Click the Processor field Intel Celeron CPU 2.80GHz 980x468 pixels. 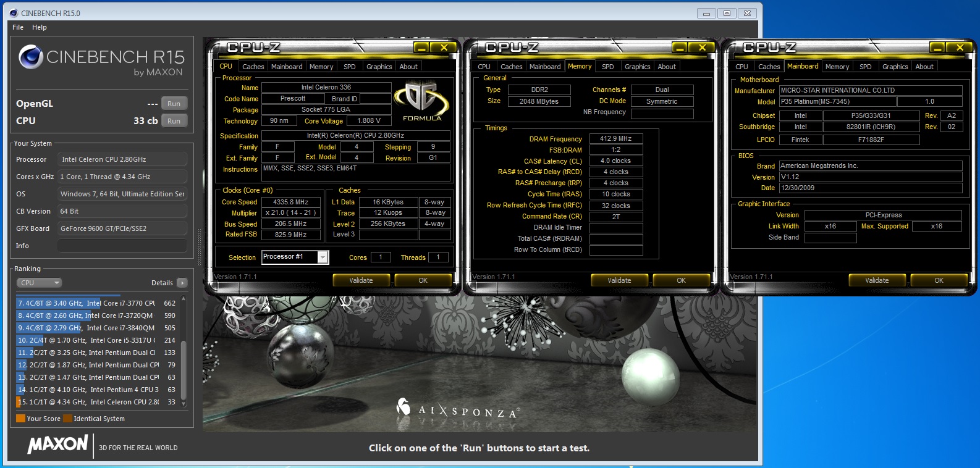pyautogui.click(x=122, y=159)
